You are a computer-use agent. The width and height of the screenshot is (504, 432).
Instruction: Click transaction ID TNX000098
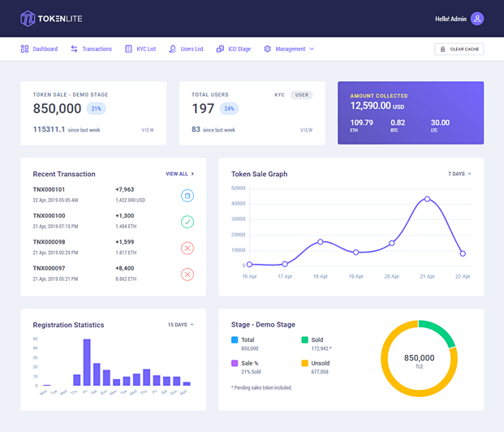point(49,242)
